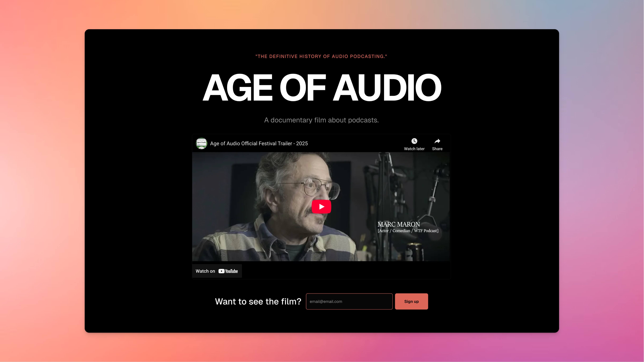
Task: Select the email@email.com placeholder box
Action: point(349,301)
